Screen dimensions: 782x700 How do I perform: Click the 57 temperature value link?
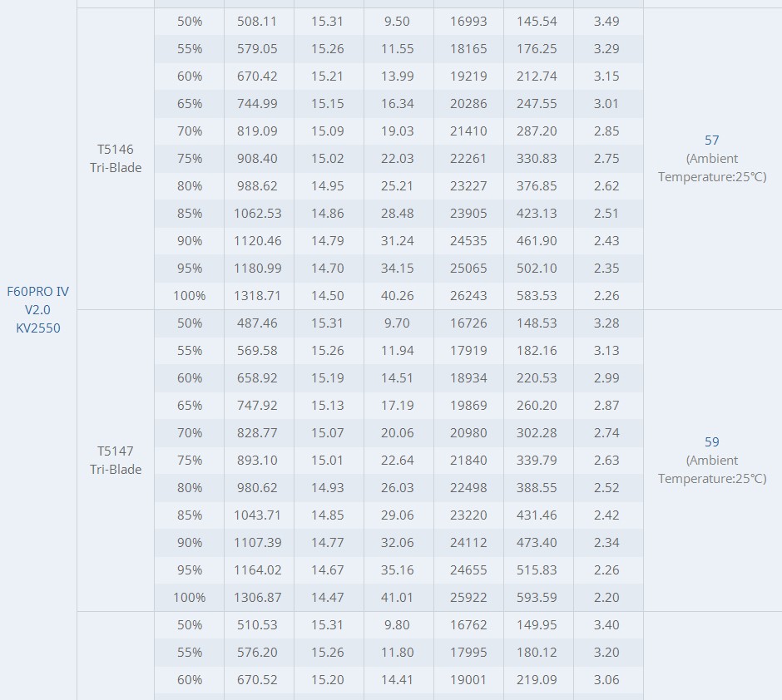point(711,140)
